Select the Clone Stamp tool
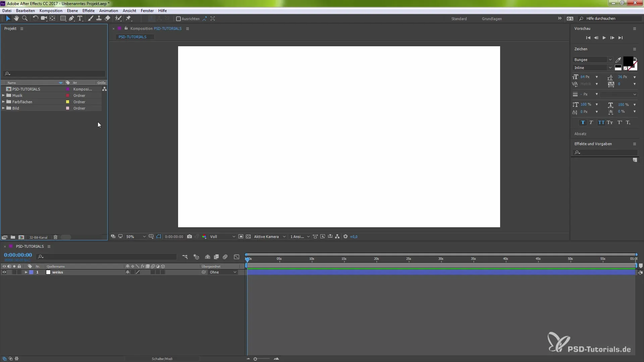Viewport: 644px width, 362px height. click(99, 18)
